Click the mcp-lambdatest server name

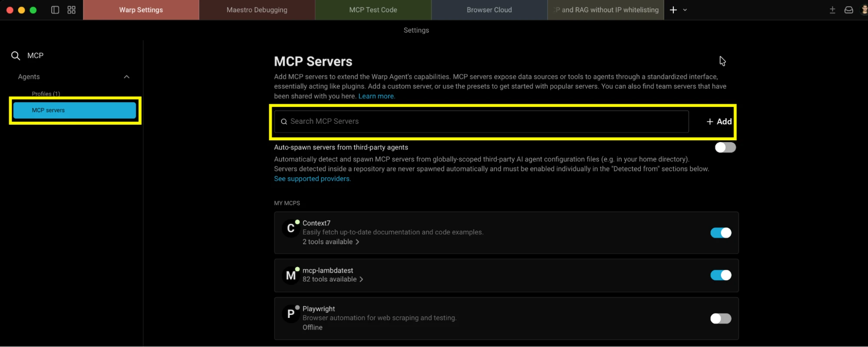tap(328, 271)
